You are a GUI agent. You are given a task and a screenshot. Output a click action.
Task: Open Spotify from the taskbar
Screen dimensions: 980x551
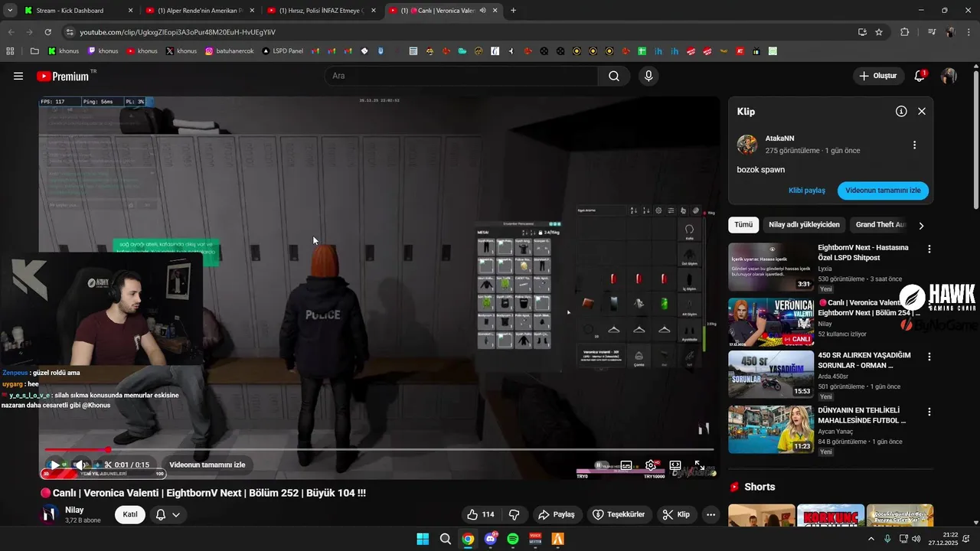tap(513, 539)
